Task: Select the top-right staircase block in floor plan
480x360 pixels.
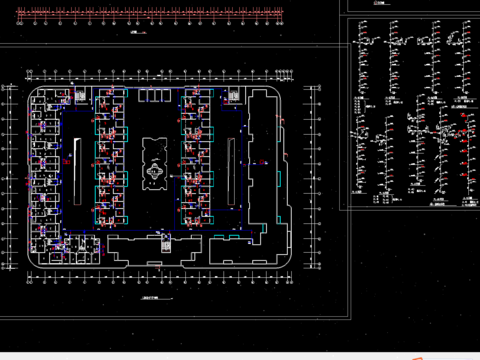Action: pyautogui.click(x=234, y=96)
